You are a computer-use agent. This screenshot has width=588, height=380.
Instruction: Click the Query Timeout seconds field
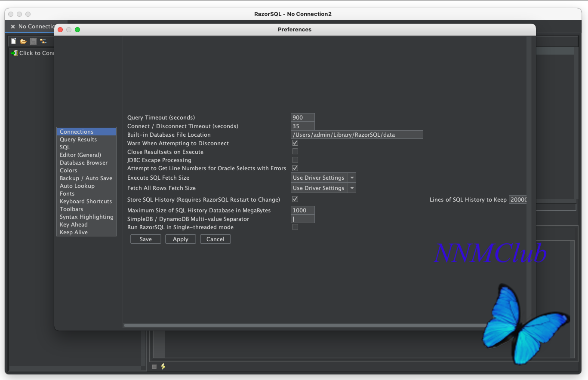click(x=303, y=117)
